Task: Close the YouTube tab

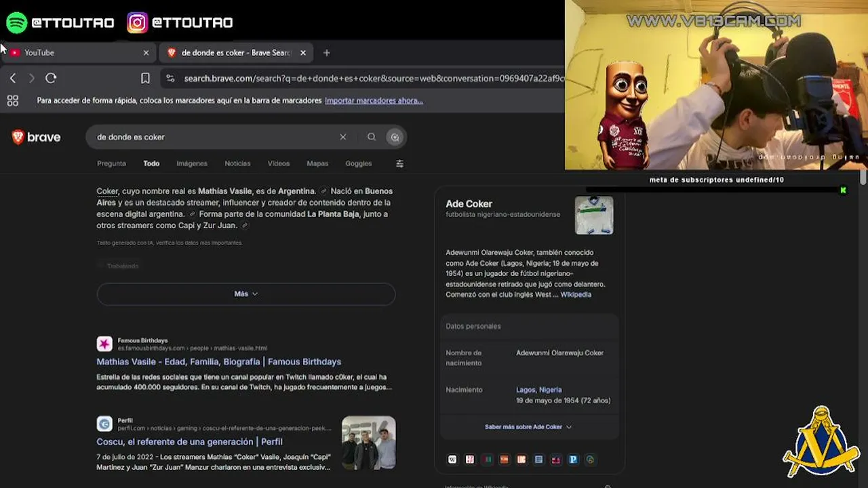Action: click(x=146, y=52)
